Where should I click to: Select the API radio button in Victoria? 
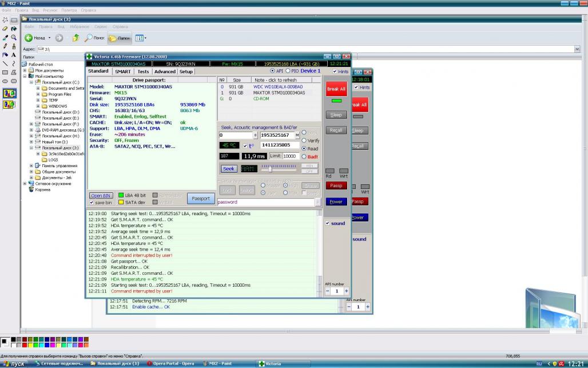(x=272, y=71)
